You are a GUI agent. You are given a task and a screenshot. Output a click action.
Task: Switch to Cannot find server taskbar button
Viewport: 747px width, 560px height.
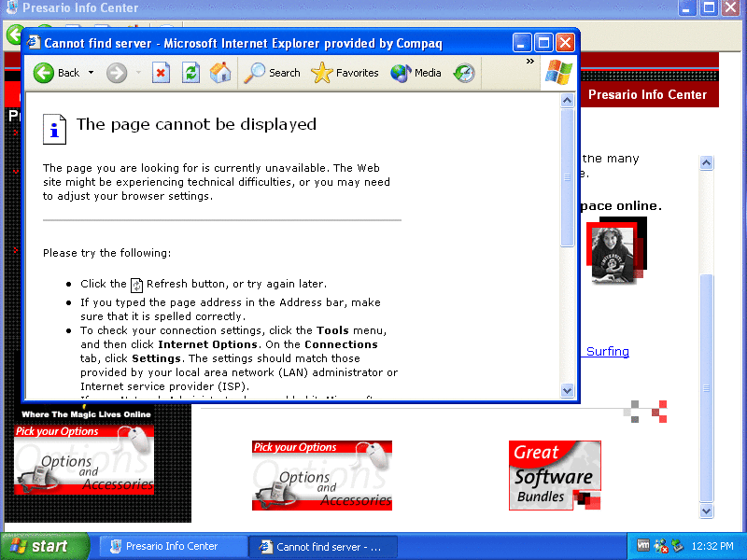pos(323,547)
